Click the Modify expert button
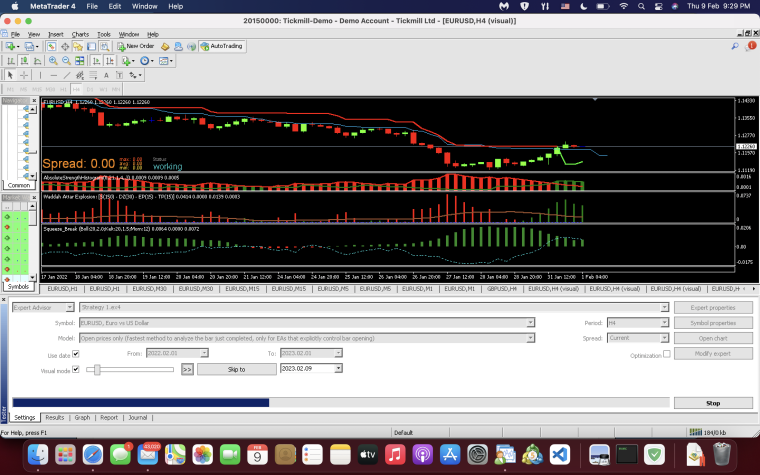Screen dimensions: 760x475 click(713, 354)
